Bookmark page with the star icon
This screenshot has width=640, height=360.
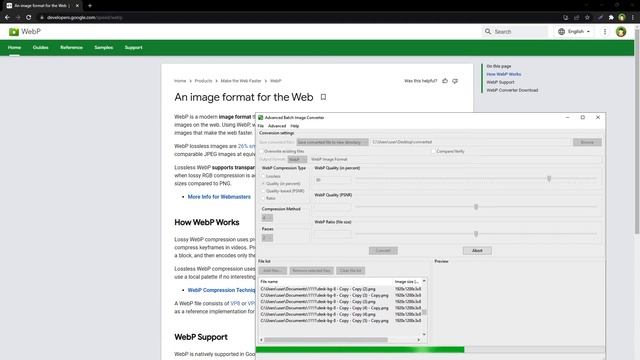pos(587,18)
